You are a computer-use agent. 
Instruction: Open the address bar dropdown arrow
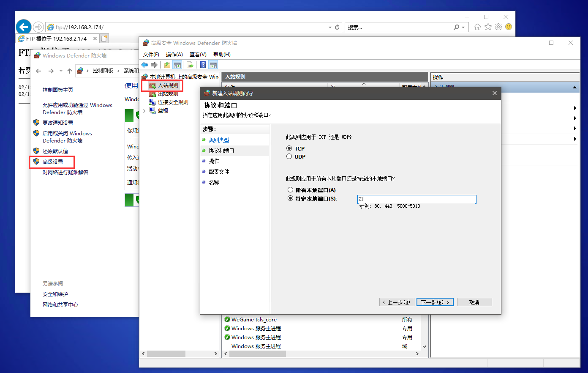(x=330, y=27)
